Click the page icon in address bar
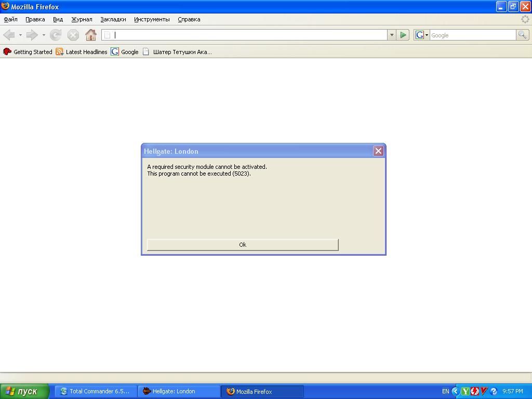This screenshot has width=532, height=399. (107, 35)
